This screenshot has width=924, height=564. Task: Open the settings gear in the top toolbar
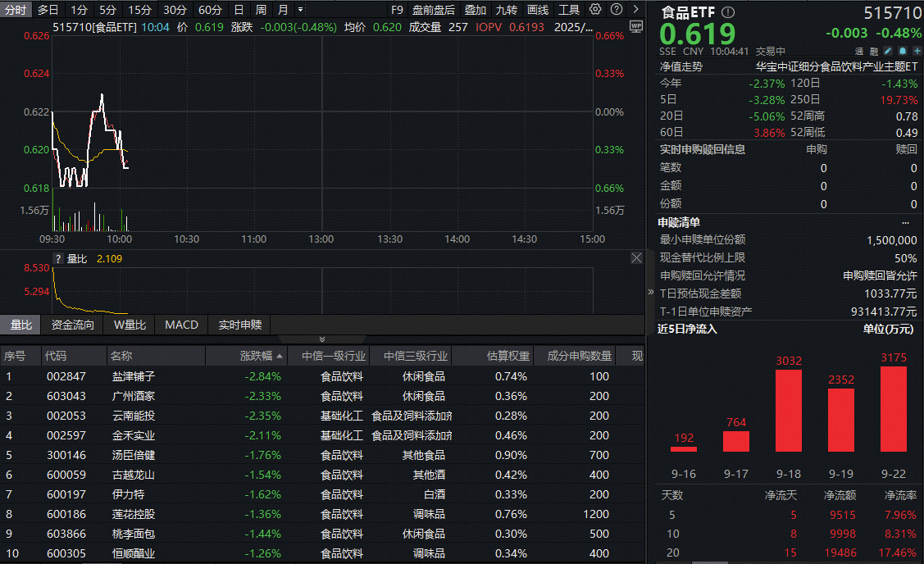[595, 10]
